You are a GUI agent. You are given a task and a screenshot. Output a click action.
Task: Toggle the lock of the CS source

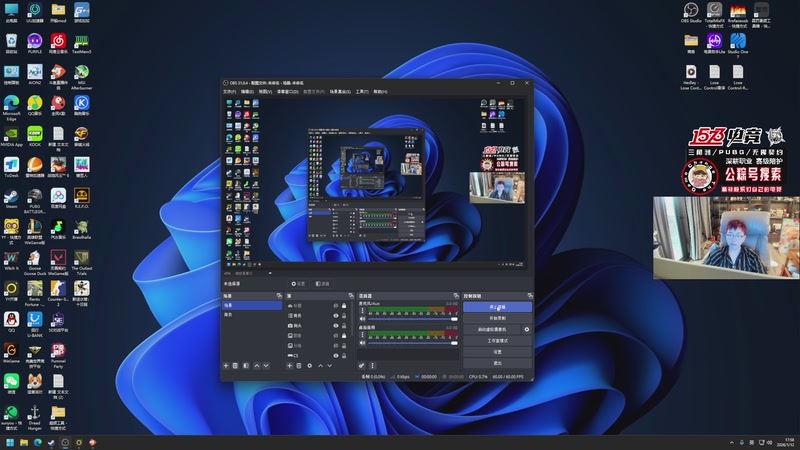[344, 356]
